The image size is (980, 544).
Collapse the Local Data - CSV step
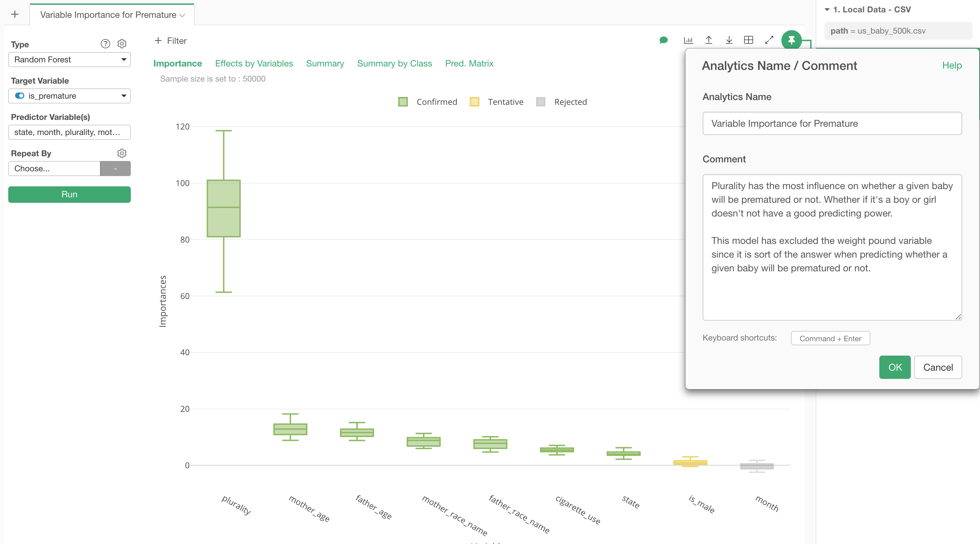click(827, 10)
